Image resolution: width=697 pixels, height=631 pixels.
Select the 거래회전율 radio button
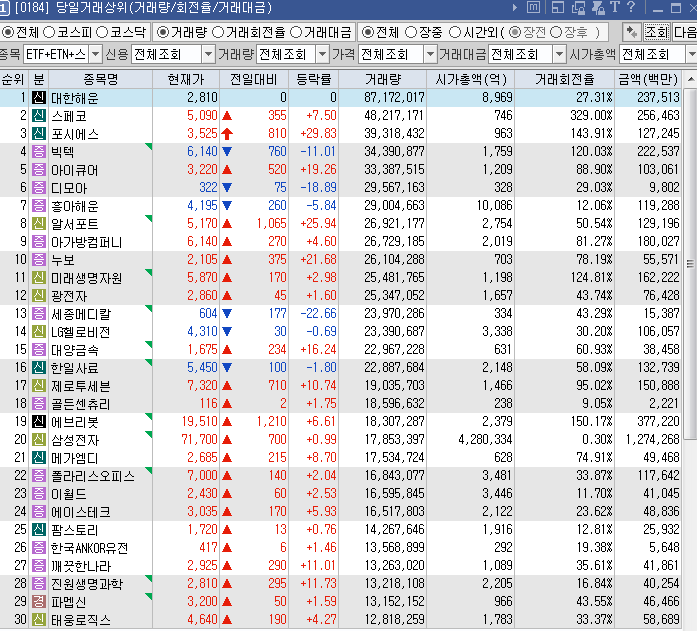click(218, 32)
